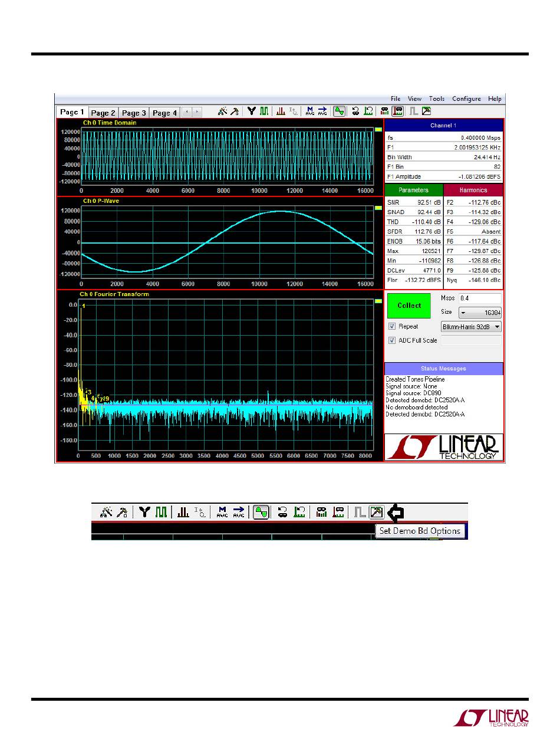Screen dimensions: 560x732
Task: Click the red histogram bars icon in main window toolbar
Action: pos(281,111)
